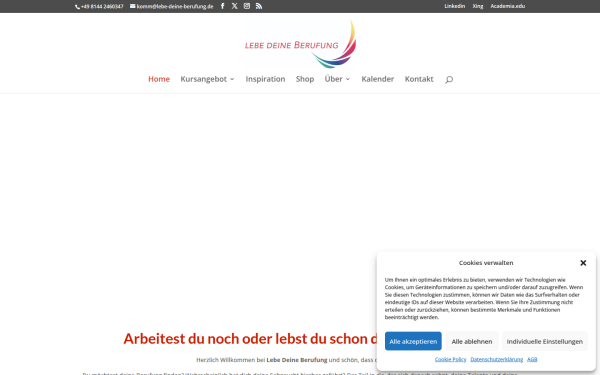Open the Kontakt menu item
The height and width of the screenshot is (375, 600).
[x=419, y=79]
